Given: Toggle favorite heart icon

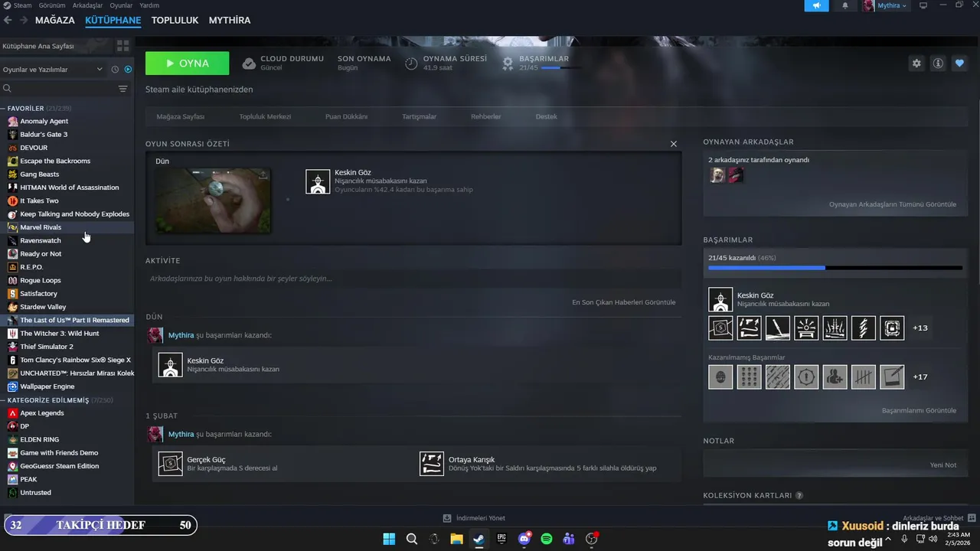Looking at the screenshot, I should point(959,64).
